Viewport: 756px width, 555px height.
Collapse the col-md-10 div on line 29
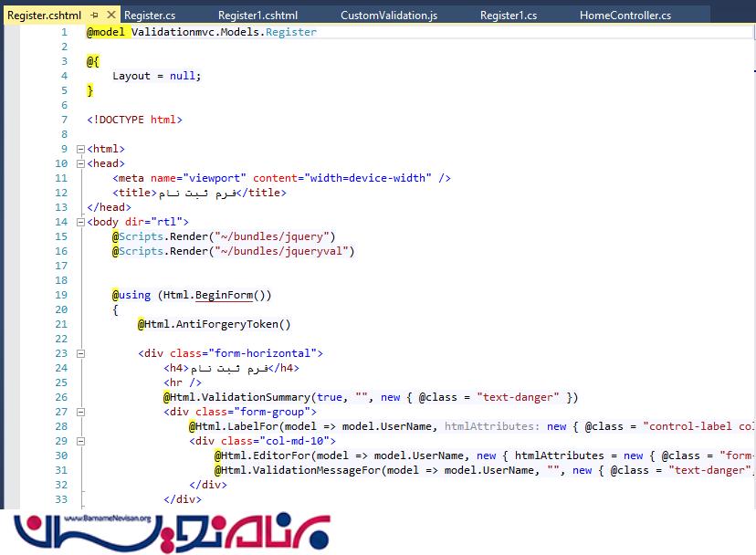(80, 441)
